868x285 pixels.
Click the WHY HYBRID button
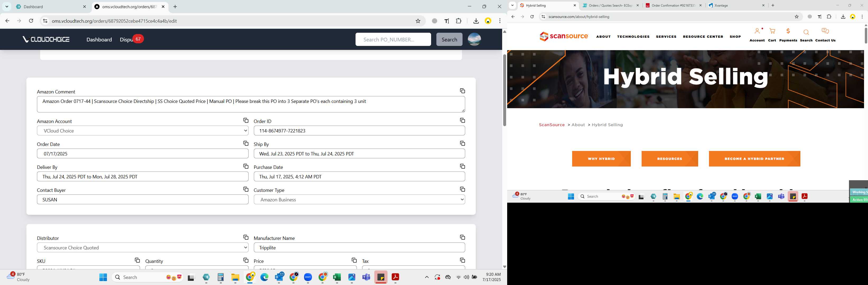(x=601, y=159)
